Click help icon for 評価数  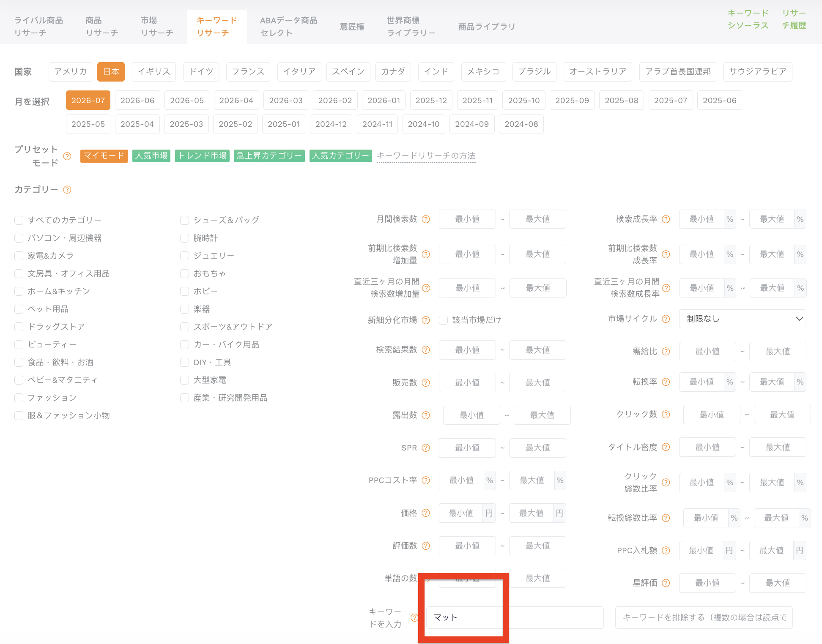point(426,546)
